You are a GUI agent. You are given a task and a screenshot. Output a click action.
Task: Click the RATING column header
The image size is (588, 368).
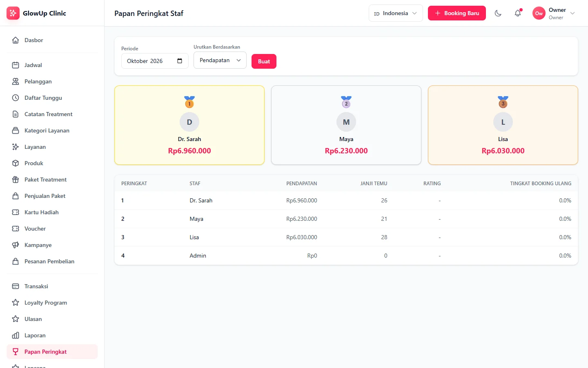(432, 184)
